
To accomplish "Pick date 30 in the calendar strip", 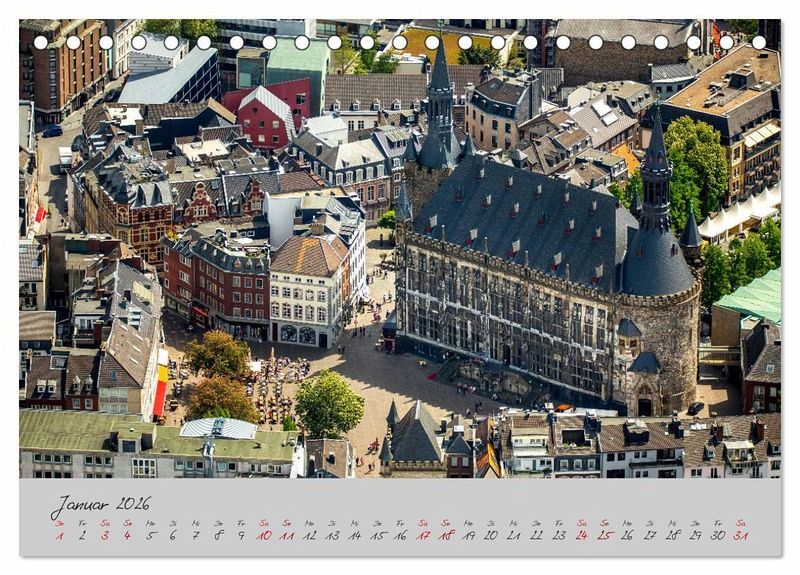I will click(x=718, y=536).
